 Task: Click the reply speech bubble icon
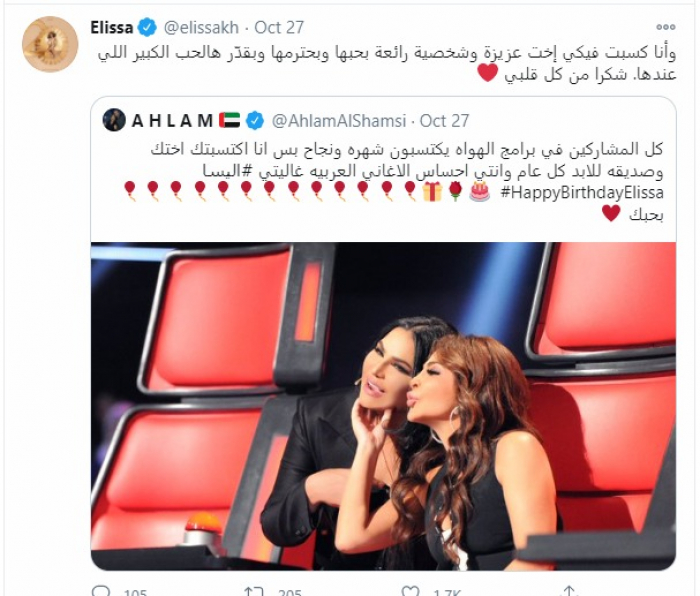tap(100, 591)
